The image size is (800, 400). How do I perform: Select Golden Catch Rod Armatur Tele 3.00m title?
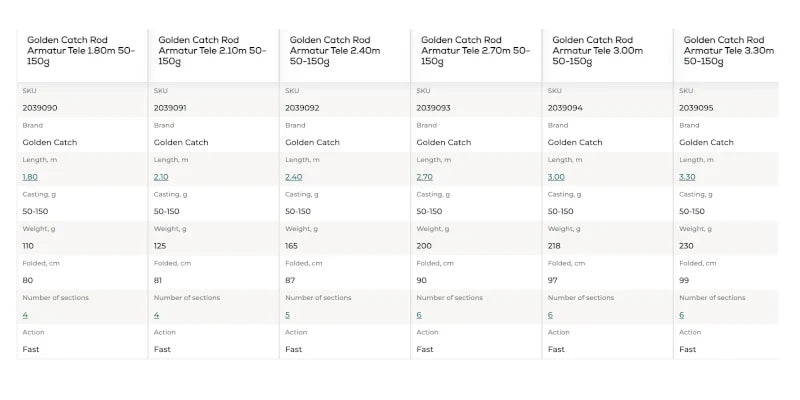click(598, 51)
